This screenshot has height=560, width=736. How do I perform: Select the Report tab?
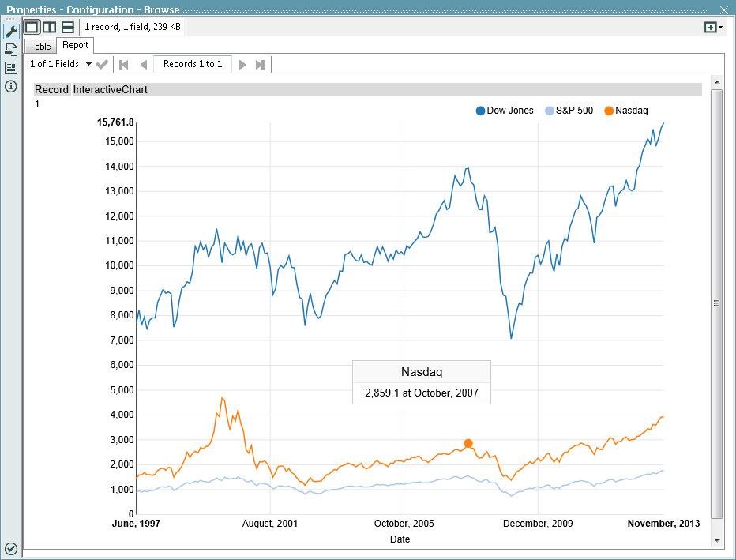[x=75, y=46]
